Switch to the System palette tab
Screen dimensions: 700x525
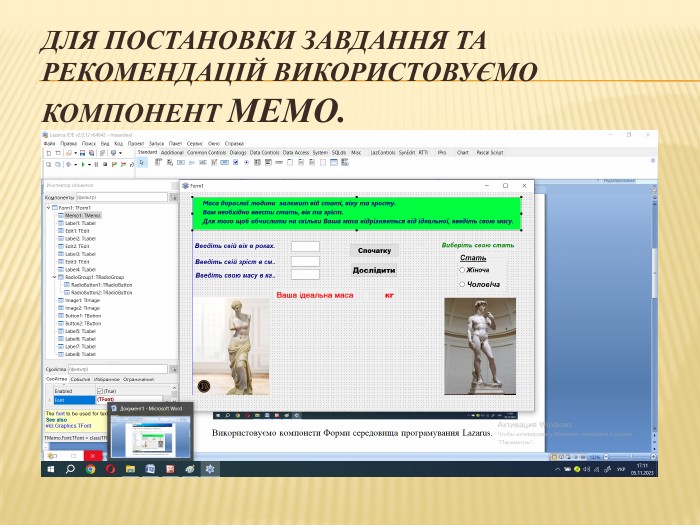click(x=320, y=153)
